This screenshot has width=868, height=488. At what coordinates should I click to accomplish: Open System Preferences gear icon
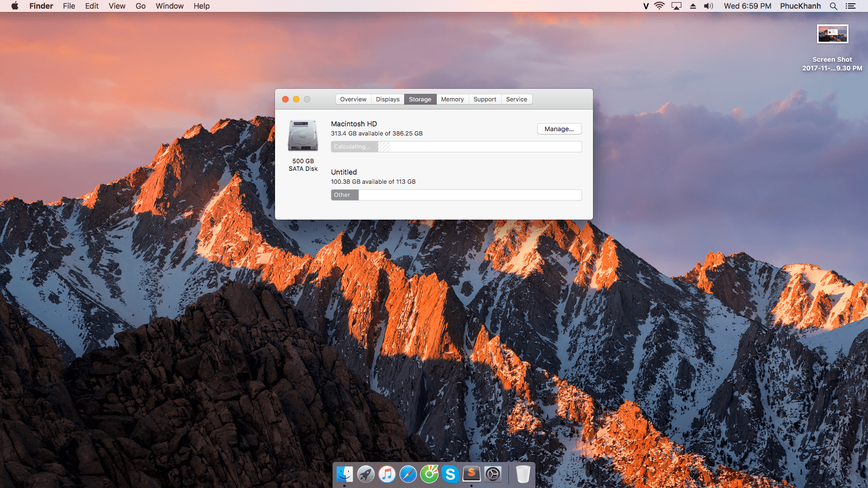tap(493, 474)
